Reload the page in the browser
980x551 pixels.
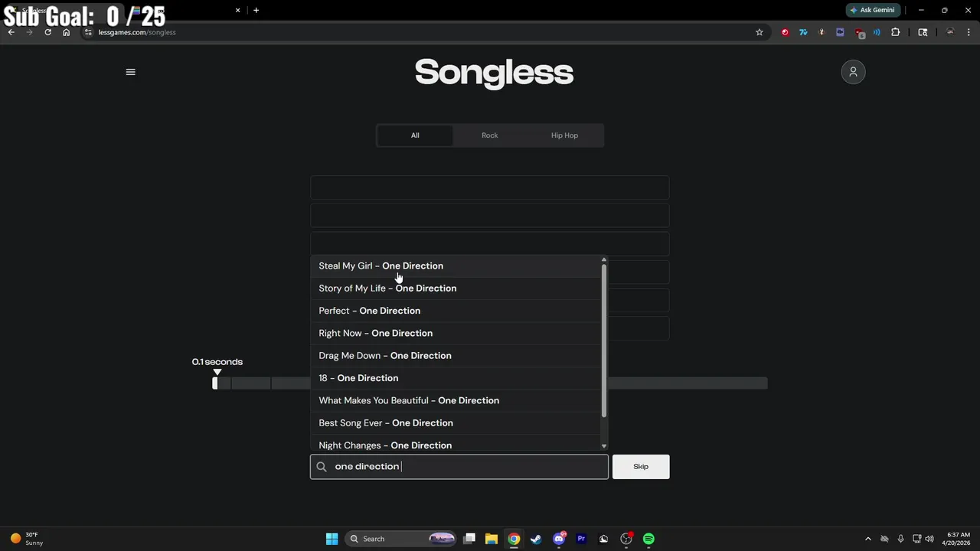(47, 32)
